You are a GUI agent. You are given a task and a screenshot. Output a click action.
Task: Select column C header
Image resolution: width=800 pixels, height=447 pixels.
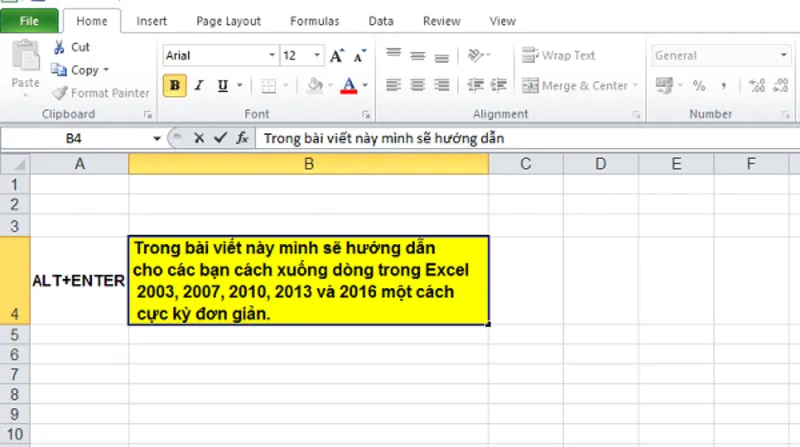[526, 164]
